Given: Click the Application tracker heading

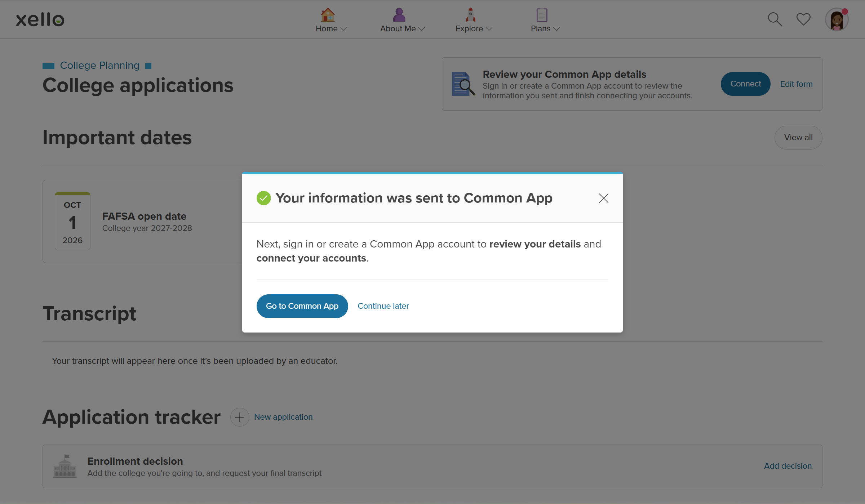Looking at the screenshot, I should (132, 417).
